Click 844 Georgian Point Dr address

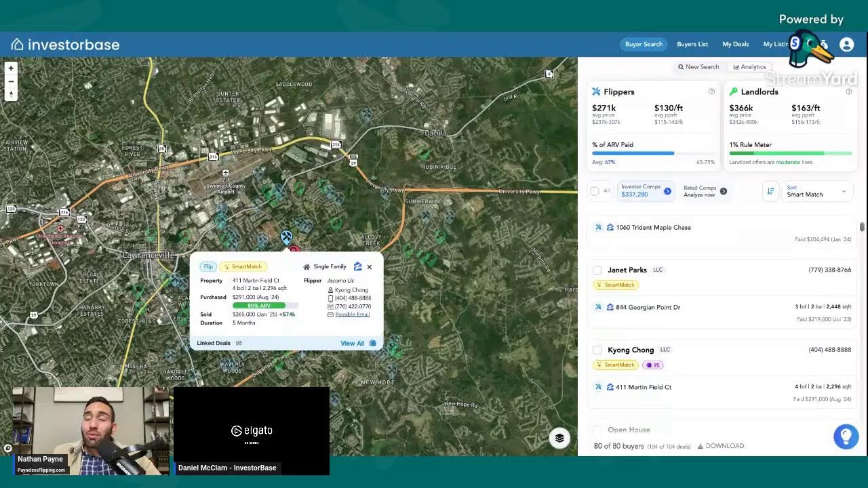[x=648, y=307]
